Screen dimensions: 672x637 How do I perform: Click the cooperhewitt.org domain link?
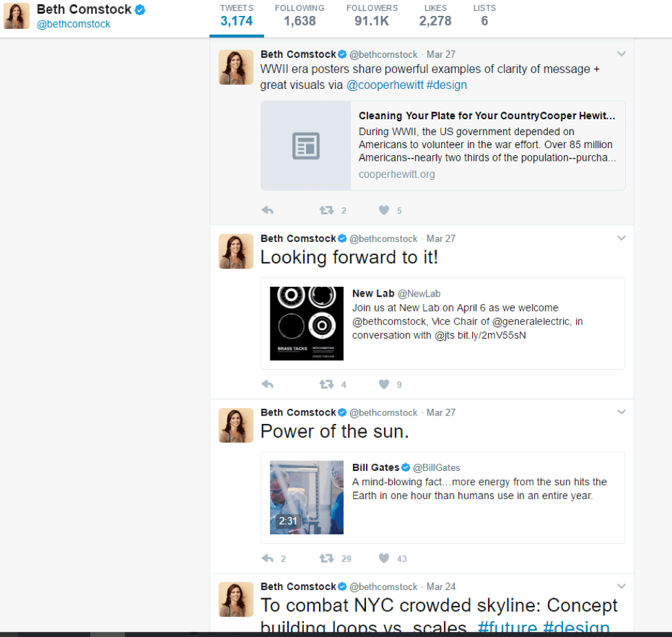[397, 174]
